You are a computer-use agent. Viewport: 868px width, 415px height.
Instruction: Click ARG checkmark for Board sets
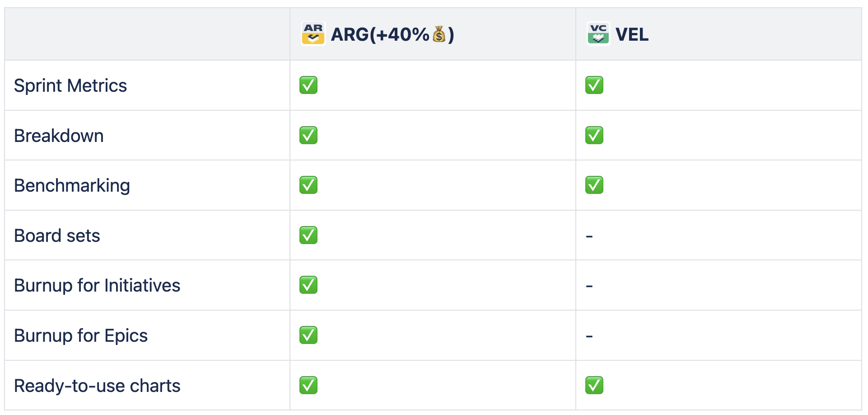[308, 235]
